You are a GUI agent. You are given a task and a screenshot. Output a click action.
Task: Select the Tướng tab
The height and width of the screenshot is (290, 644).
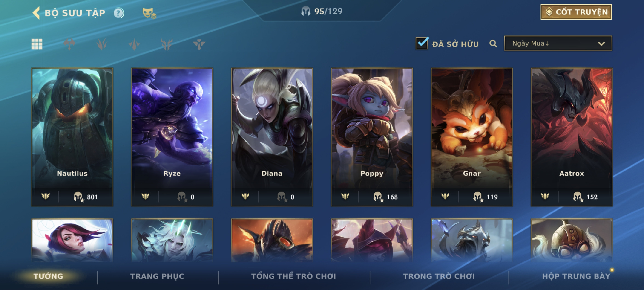48,276
